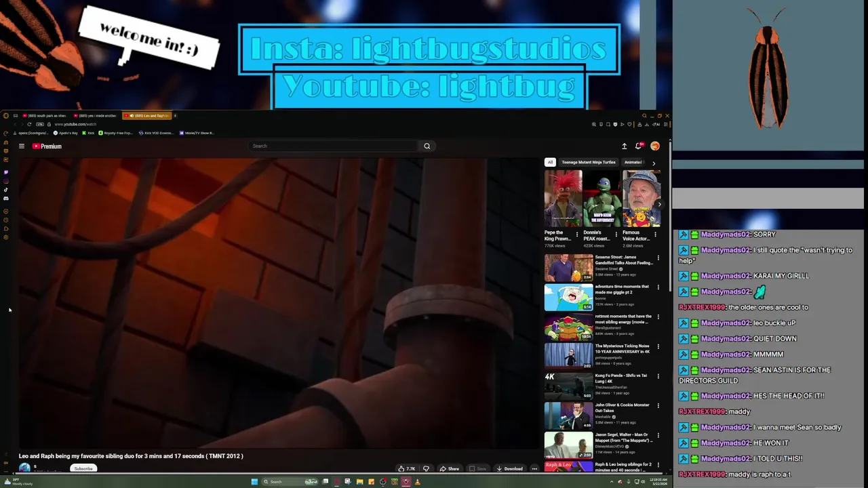Open the history clock icon in sidebar
868x488 pixels.
pyautogui.click(x=6, y=220)
